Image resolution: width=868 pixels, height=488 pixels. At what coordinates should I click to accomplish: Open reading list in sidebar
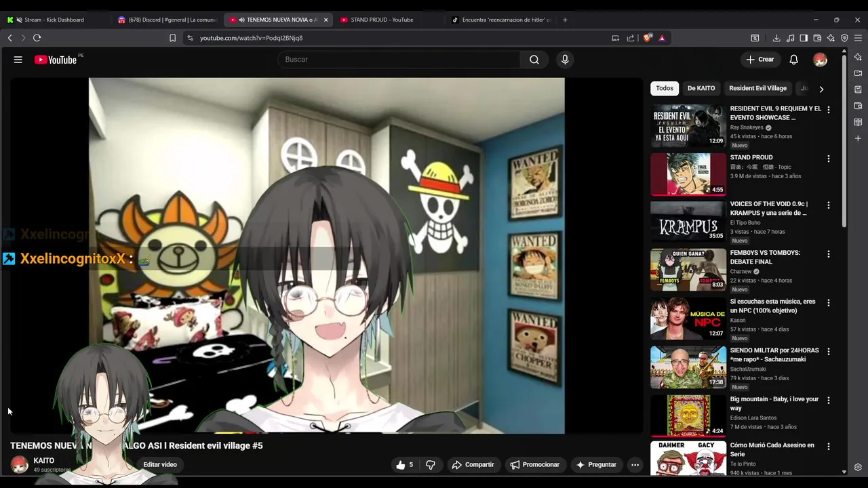pos(858,122)
